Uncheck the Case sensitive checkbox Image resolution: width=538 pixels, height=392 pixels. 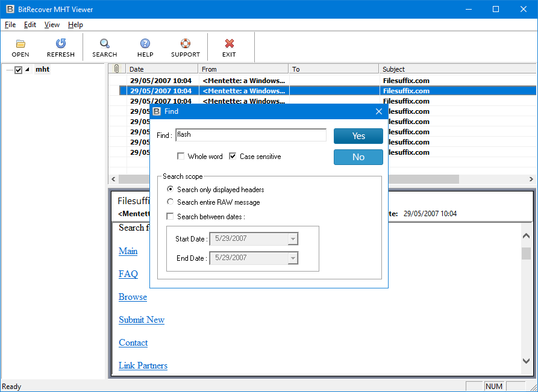click(x=233, y=157)
